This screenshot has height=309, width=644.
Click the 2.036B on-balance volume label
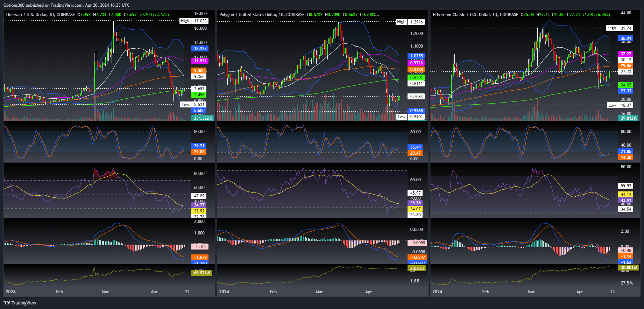[417, 268]
